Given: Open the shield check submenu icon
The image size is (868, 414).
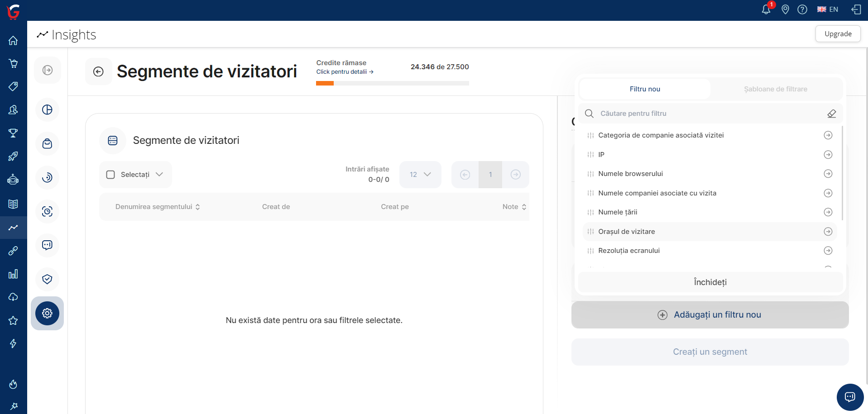Looking at the screenshot, I should [47, 279].
